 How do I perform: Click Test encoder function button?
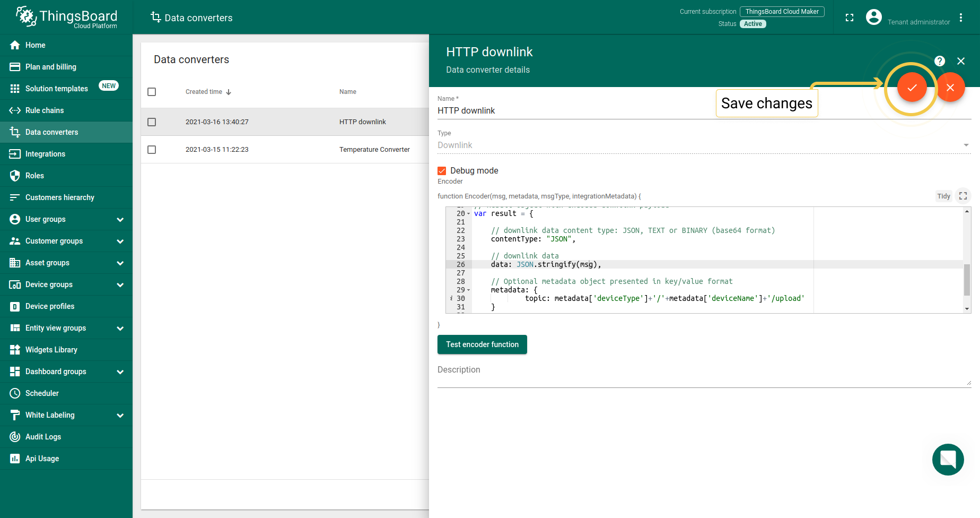coord(482,344)
